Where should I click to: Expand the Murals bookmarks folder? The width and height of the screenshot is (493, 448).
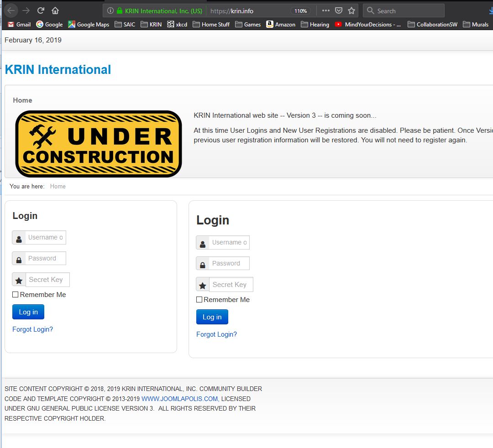(476, 25)
